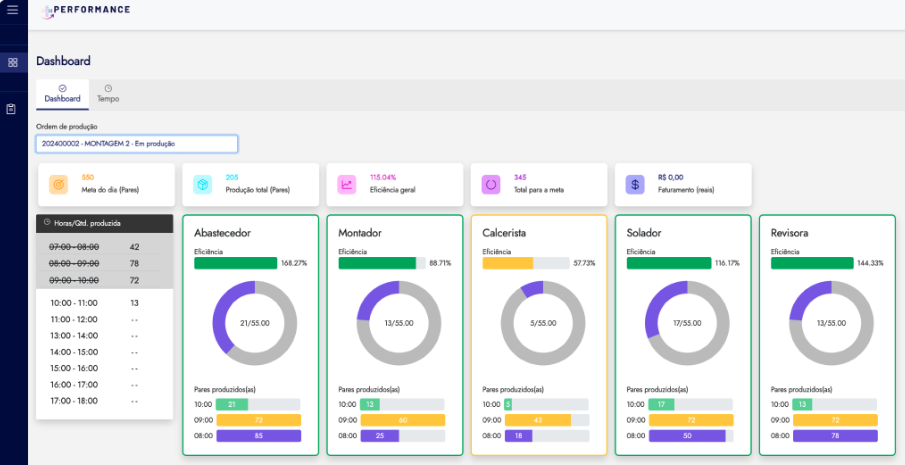Click the Calcerista yellow efficiency bar
905x465 pixels.
tap(507, 263)
